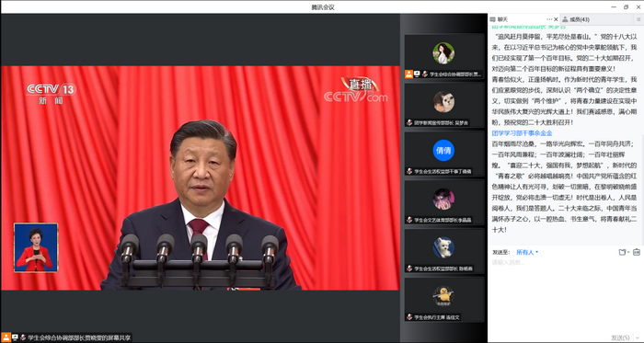Click muted mic icon beside 学生会执行主席 连佳文
This screenshot has height=343, width=644.
pyautogui.click(x=409, y=317)
